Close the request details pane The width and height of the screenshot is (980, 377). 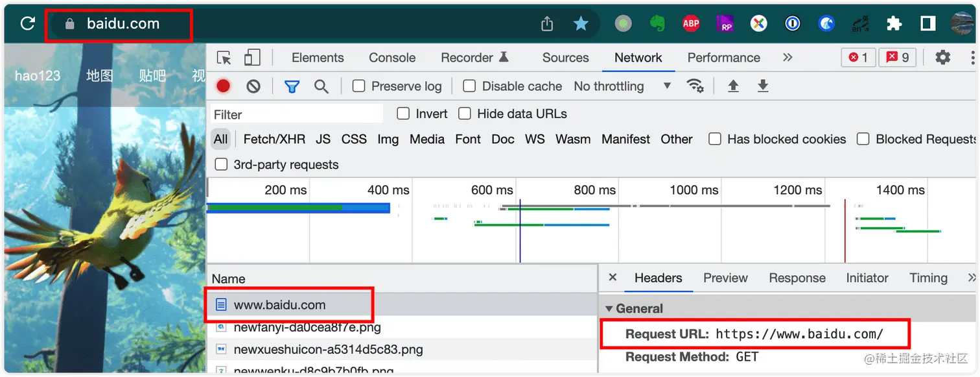tap(612, 278)
